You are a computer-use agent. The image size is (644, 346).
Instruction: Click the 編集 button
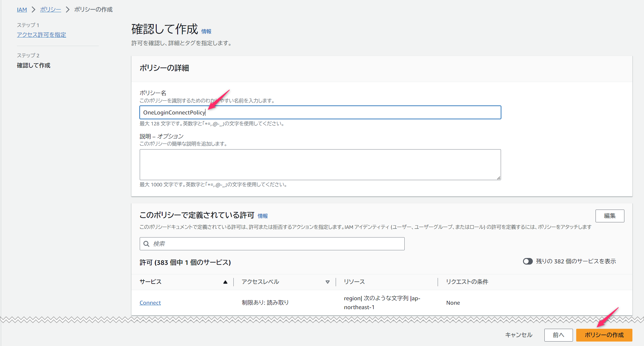point(610,216)
